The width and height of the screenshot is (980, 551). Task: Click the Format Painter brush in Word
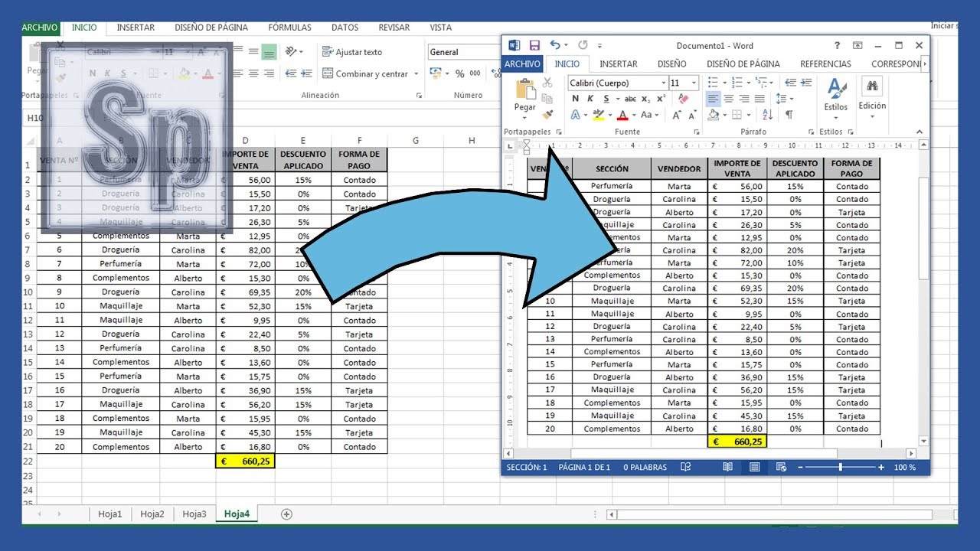point(547,115)
